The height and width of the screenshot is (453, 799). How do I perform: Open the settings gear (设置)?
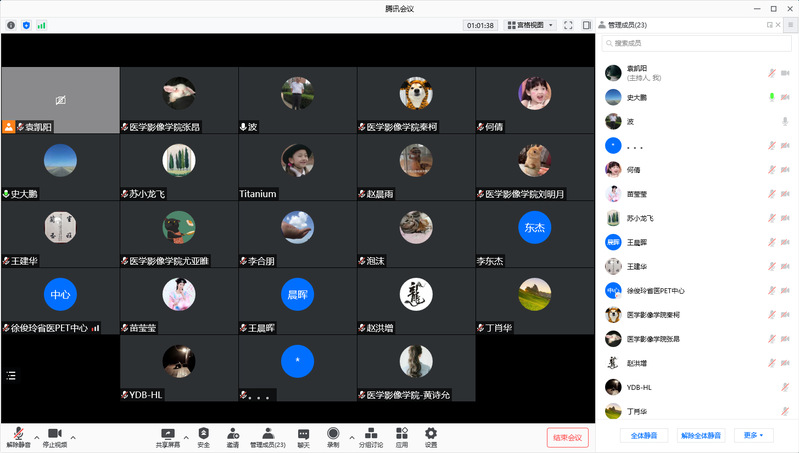[431, 436]
